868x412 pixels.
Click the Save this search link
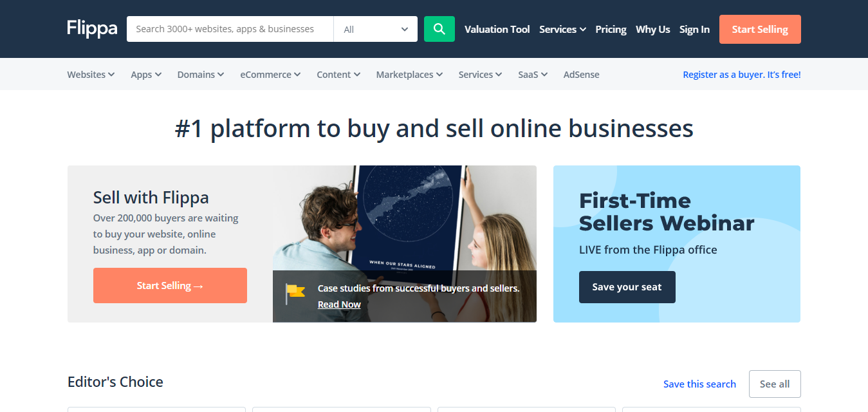(x=699, y=384)
